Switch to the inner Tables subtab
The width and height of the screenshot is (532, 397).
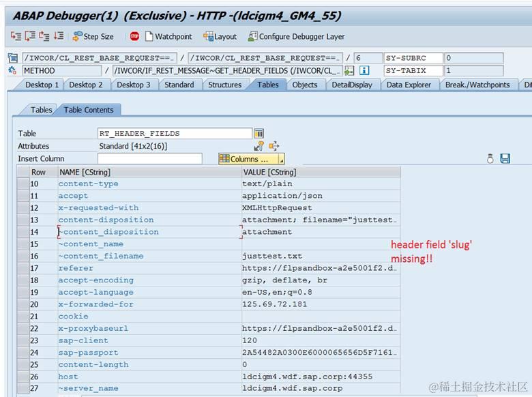click(41, 110)
